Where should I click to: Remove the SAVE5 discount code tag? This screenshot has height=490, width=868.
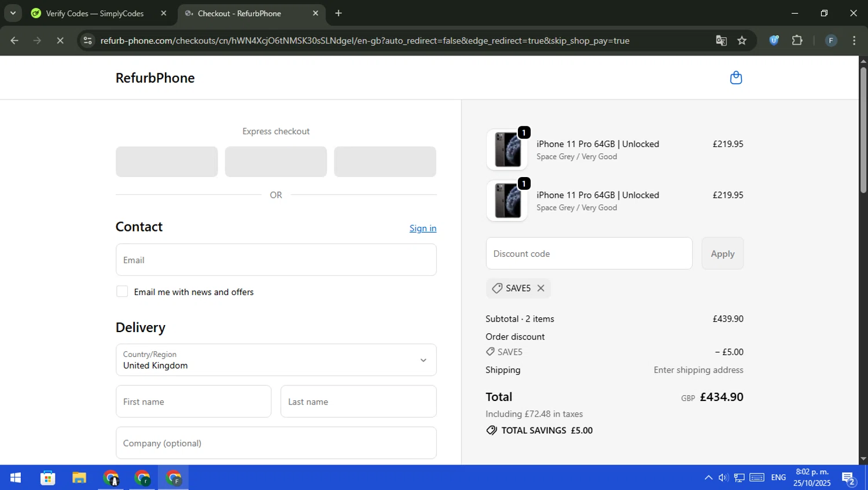tap(540, 288)
